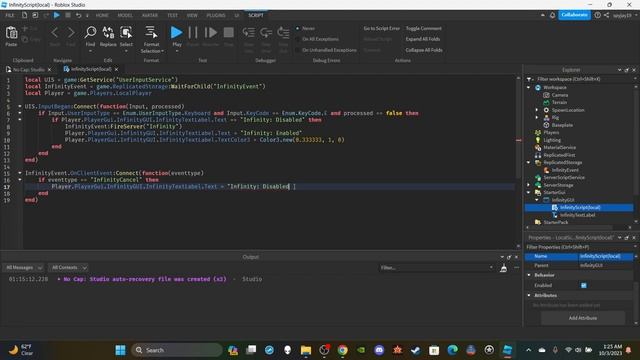Click the Step Over debugger icon
Viewport: 640px width, 360px height.
coord(266,32)
